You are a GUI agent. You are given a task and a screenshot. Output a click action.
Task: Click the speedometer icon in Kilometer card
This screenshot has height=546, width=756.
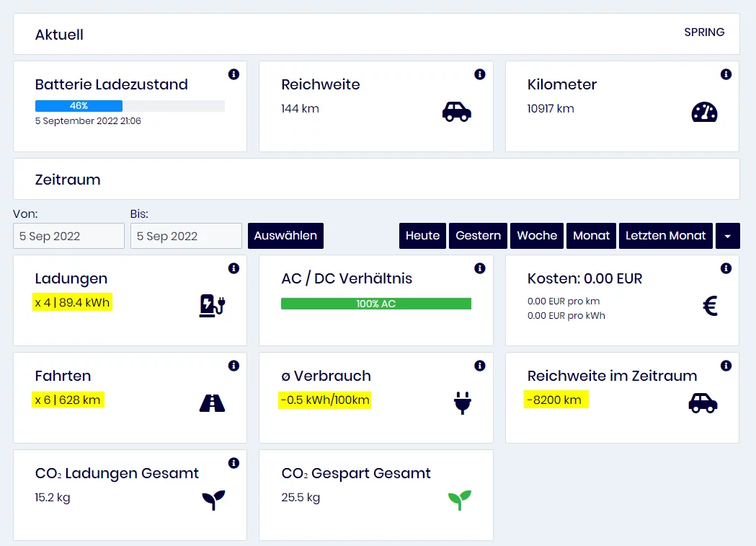pos(704,112)
